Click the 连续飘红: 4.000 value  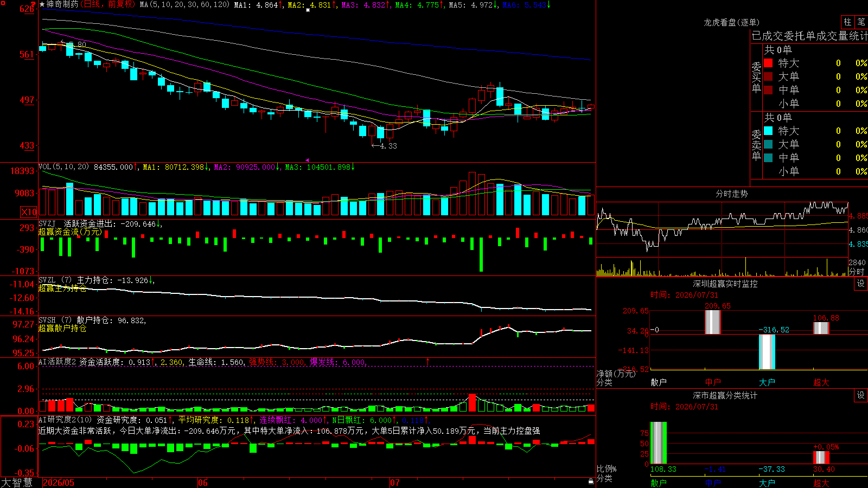[x=293, y=420]
